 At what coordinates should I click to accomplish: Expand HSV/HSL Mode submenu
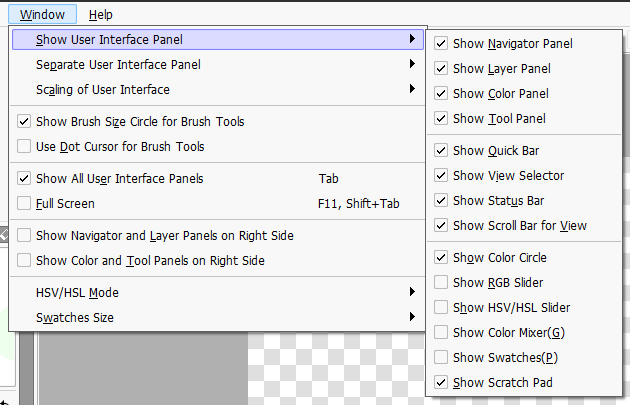point(217,292)
